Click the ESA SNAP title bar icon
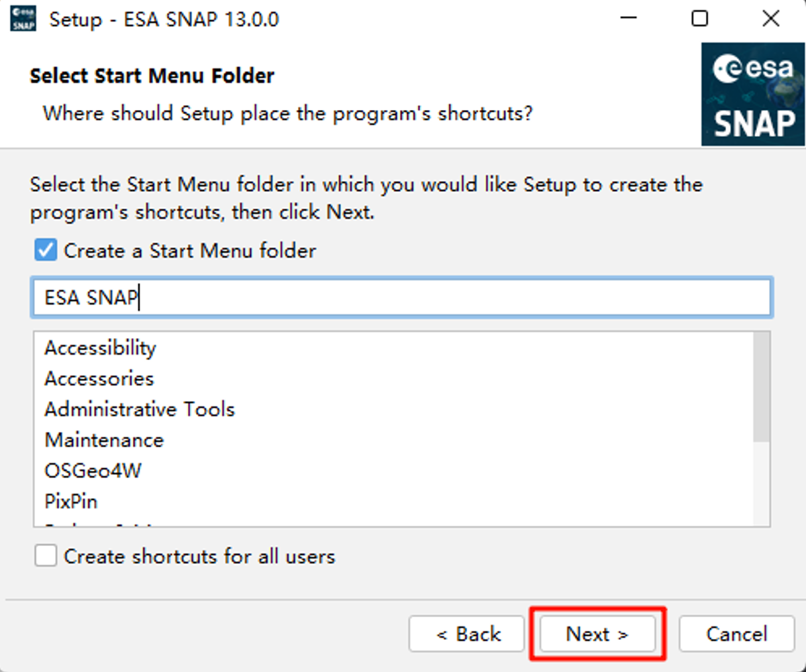This screenshot has height=672, width=806. click(x=23, y=18)
